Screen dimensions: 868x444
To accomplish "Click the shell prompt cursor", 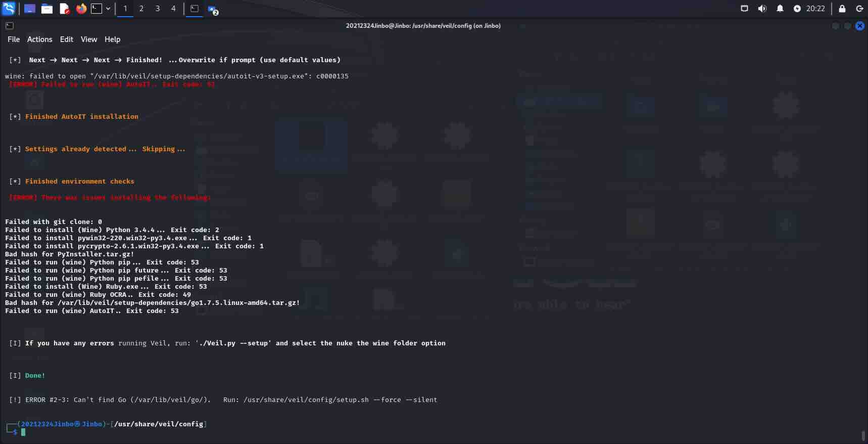I will tap(23, 432).
